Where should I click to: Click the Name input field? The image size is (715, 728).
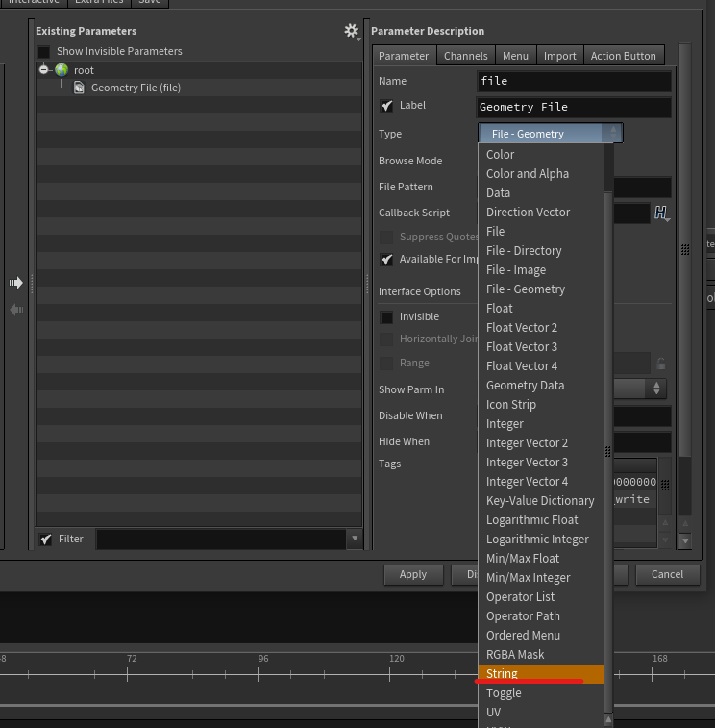(574, 81)
